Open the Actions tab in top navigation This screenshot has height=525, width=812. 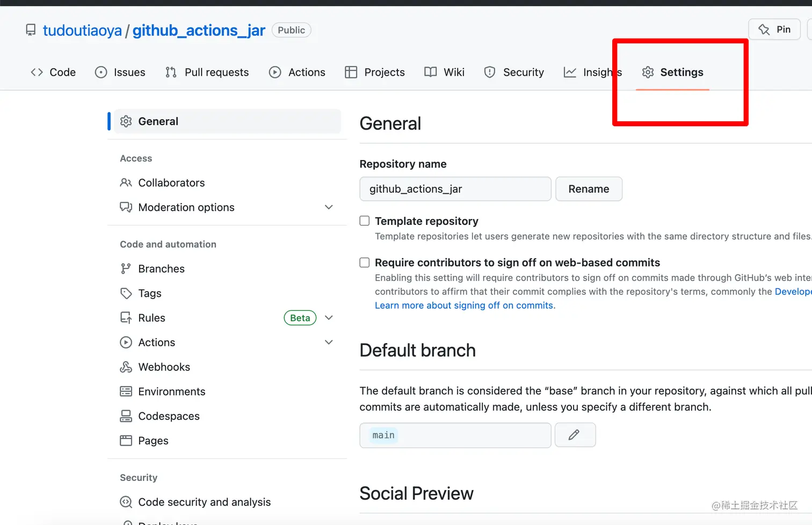[297, 72]
